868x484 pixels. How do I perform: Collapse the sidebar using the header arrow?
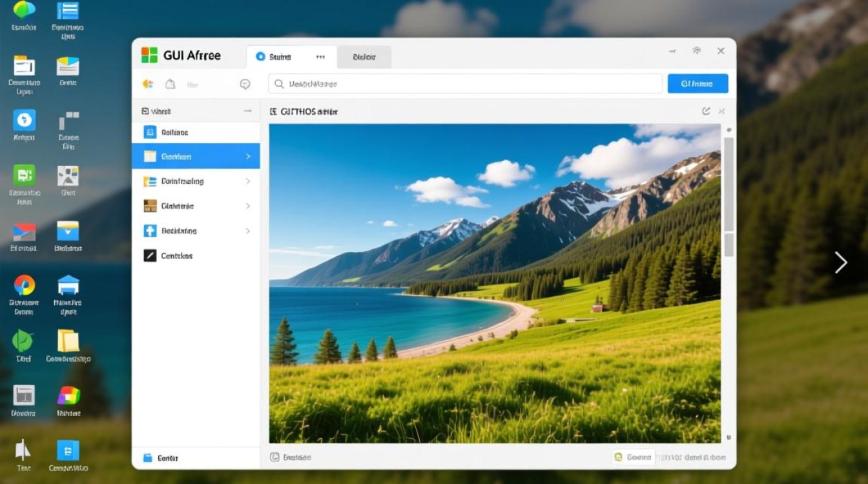[247, 111]
